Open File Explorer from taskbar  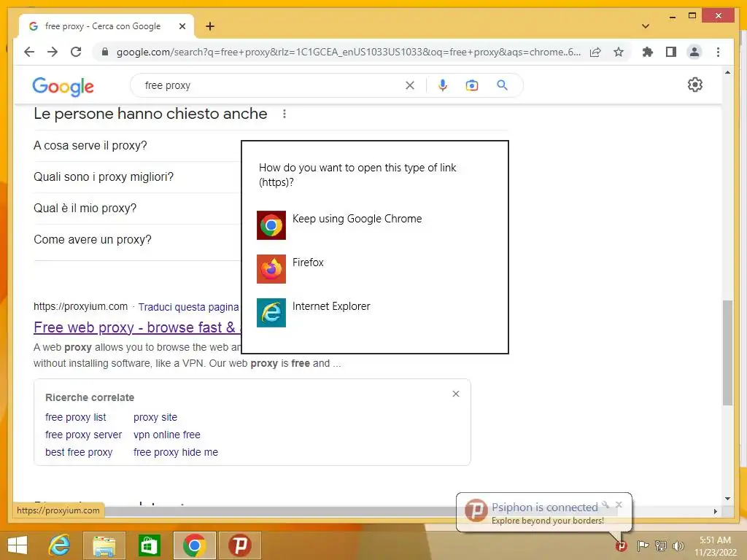104,545
